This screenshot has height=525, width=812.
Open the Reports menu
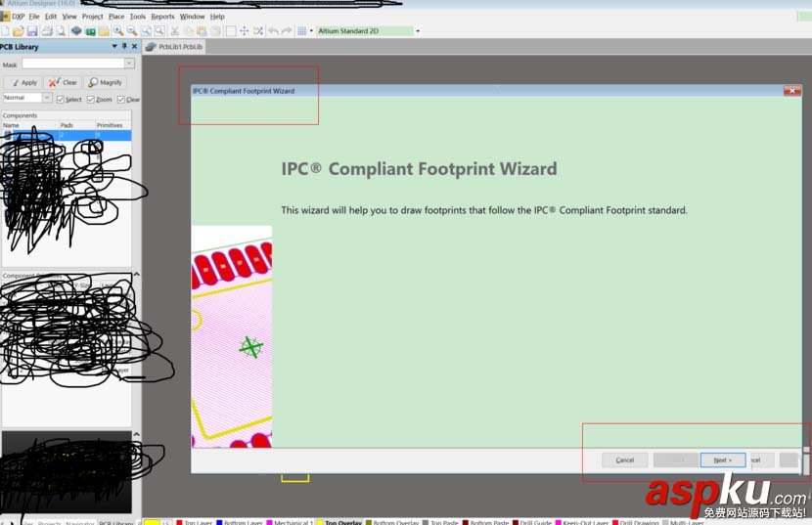point(162,17)
